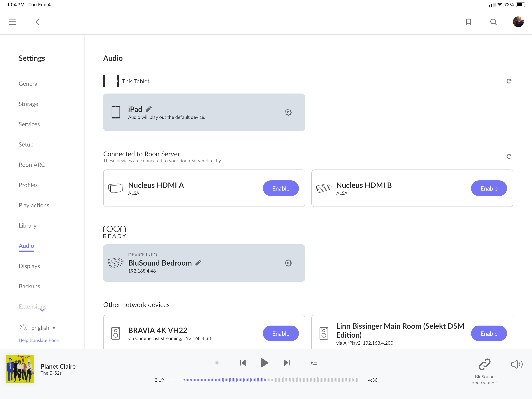This screenshot has height=399, width=532.
Task: Click the 192.168.4.46 address text
Action: pyautogui.click(x=142, y=271)
